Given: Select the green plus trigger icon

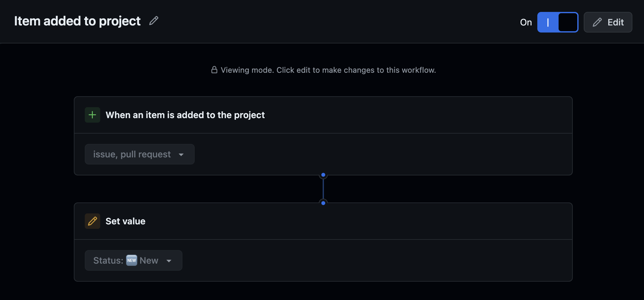Looking at the screenshot, I should (x=92, y=115).
